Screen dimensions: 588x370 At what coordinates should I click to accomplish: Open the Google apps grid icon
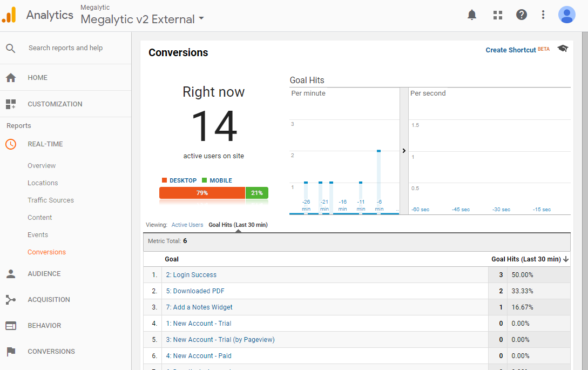pos(498,15)
